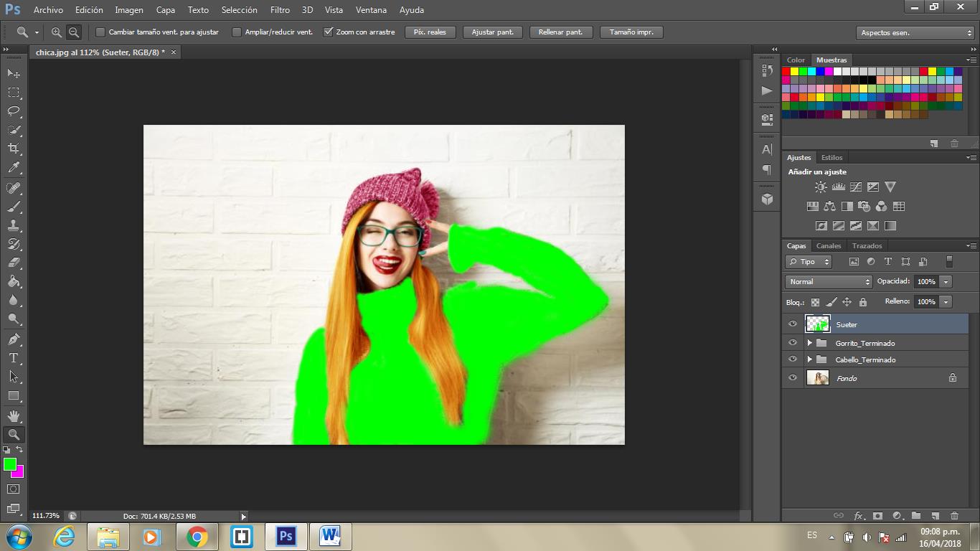Open the Normal blend mode dropdown
The height and width of the screenshot is (551, 980).
click(829, 282)
